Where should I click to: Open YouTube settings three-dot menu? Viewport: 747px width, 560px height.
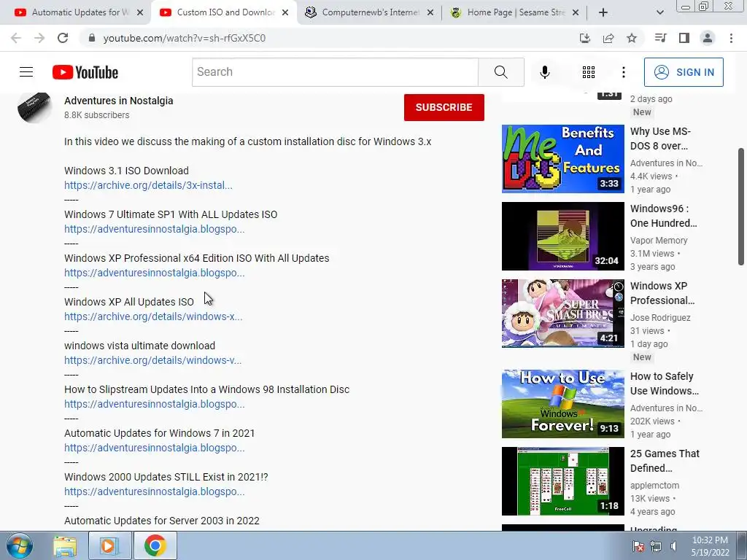[x=624, y=72]
